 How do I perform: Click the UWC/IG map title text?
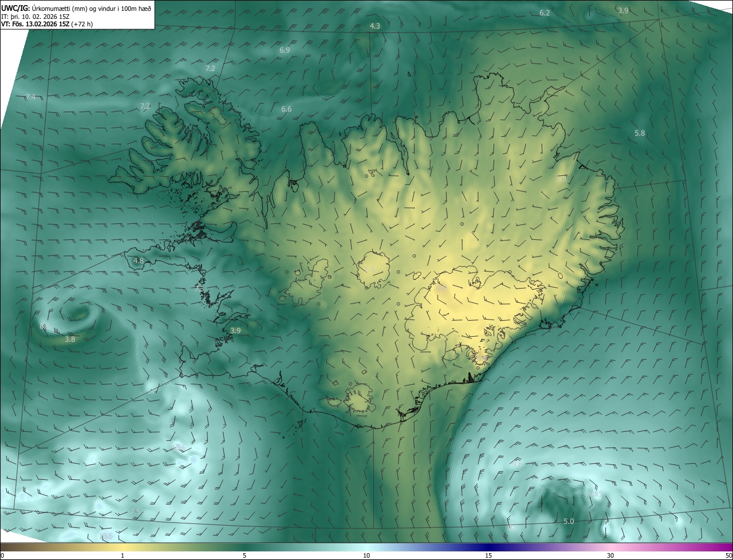click(x=77, y=9)
